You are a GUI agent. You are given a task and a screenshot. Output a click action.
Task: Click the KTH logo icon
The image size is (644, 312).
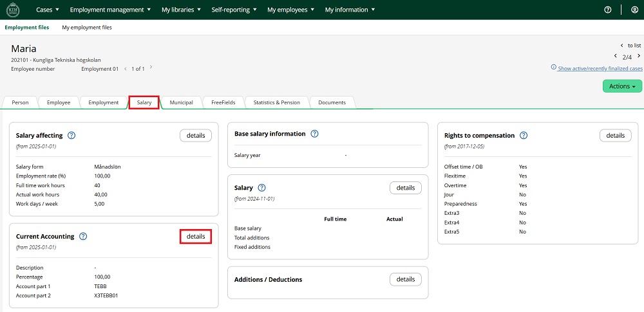point(12,10)
